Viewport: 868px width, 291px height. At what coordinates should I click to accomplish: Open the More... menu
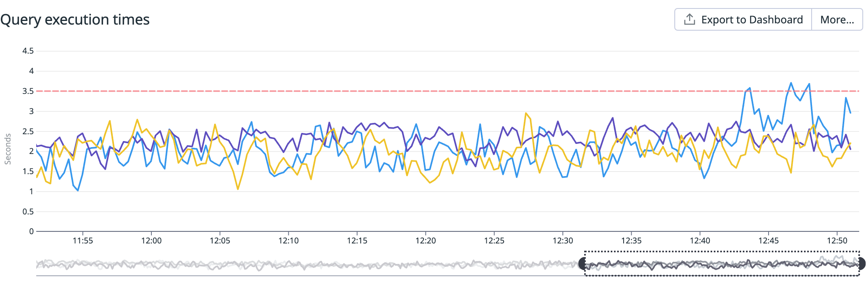click(837, 20)
